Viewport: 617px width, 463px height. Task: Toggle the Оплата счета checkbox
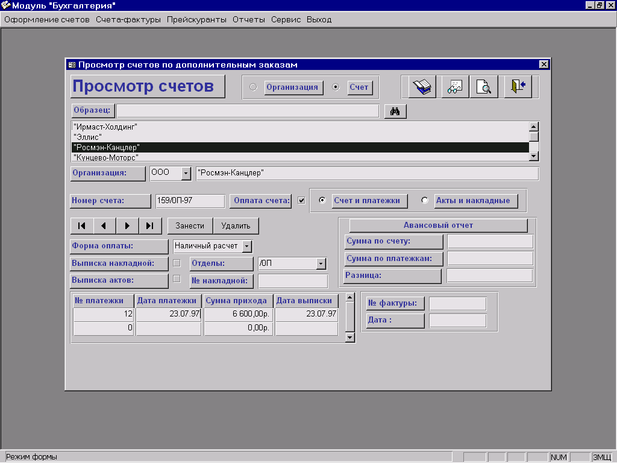(x=301, y=200)
